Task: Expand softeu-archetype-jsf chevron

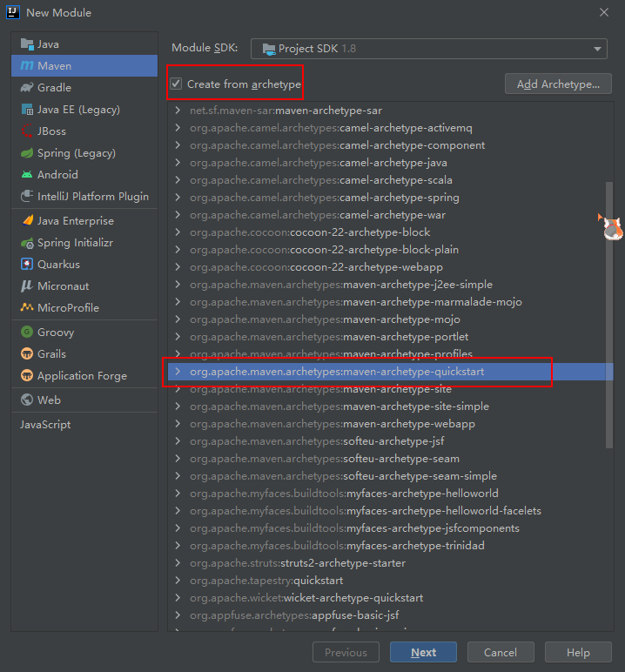Action: click(178, 441)
